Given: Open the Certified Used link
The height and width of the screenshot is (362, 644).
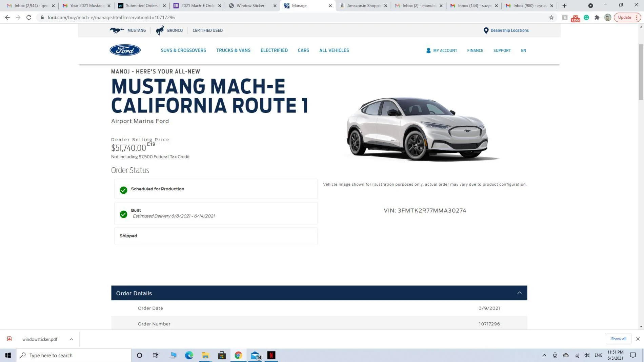Looking at the screenshot, I should point(207,30).
